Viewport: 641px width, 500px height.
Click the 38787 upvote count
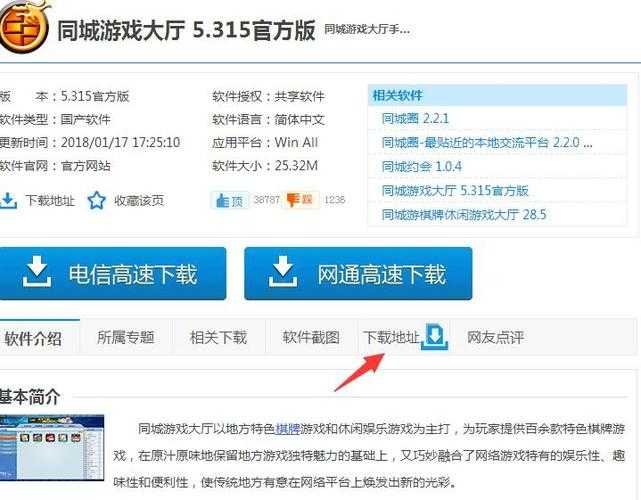tap(267, 200)
